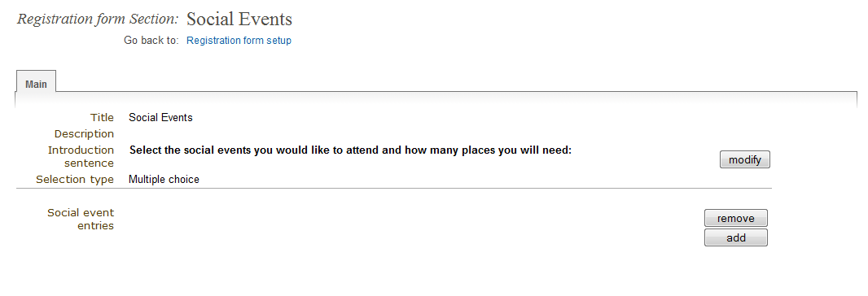Click the Title field label

(x=102, y=117)
